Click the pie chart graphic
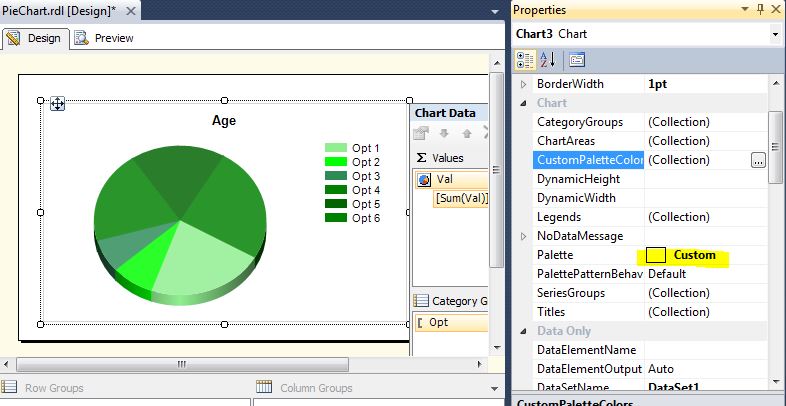Image resolution: width=786 pixels, height=406 pixels. pos(180,225)
